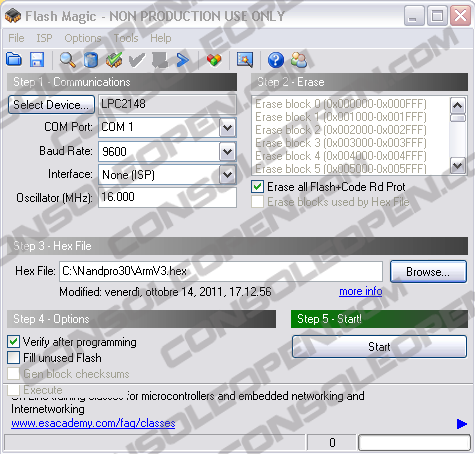Click the blue arrow Go icon
This screenshot has width=475, height=454.
(182, 60)
